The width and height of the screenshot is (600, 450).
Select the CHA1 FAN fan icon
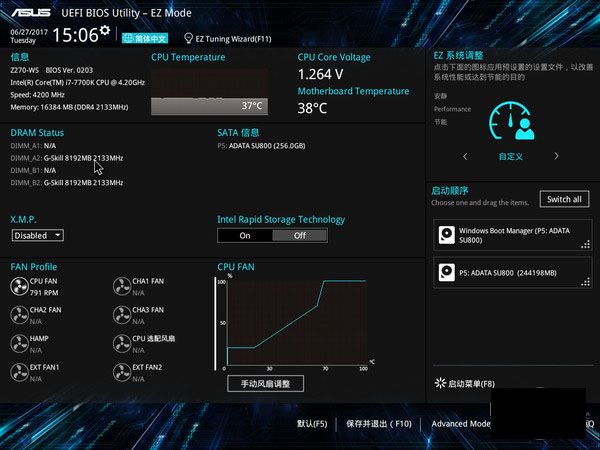(122, 287)
